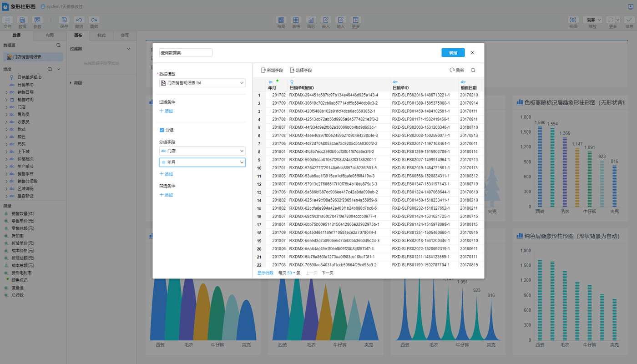This screenshot has width=637, height=364.
Task: Click the 刷新 refresh icon in dialog
Action: (452, 70)
